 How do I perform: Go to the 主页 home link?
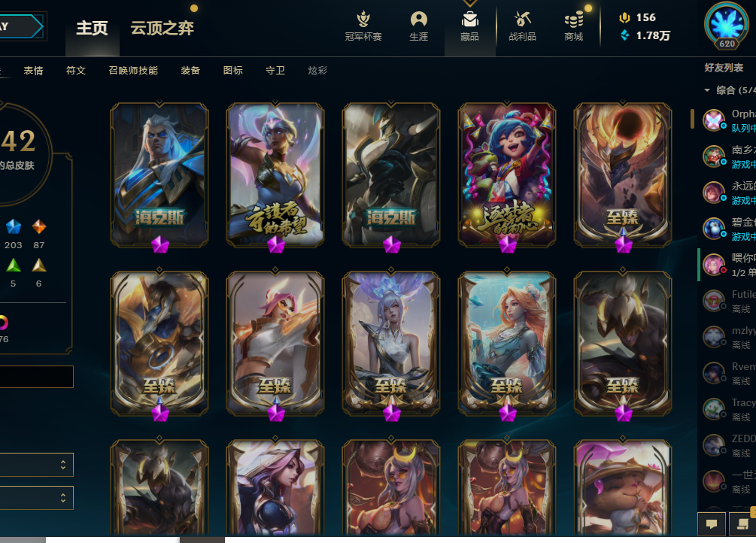coord(92,28)
